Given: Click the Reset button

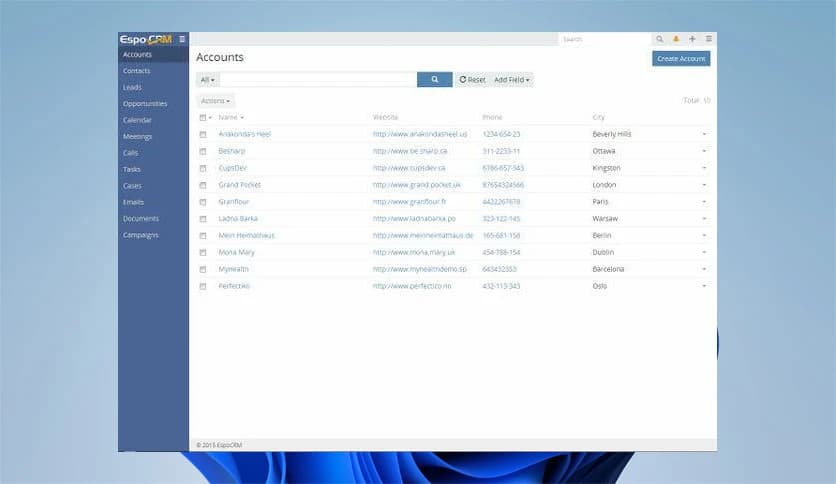Looking at the screenshot, I should (472, 79).
